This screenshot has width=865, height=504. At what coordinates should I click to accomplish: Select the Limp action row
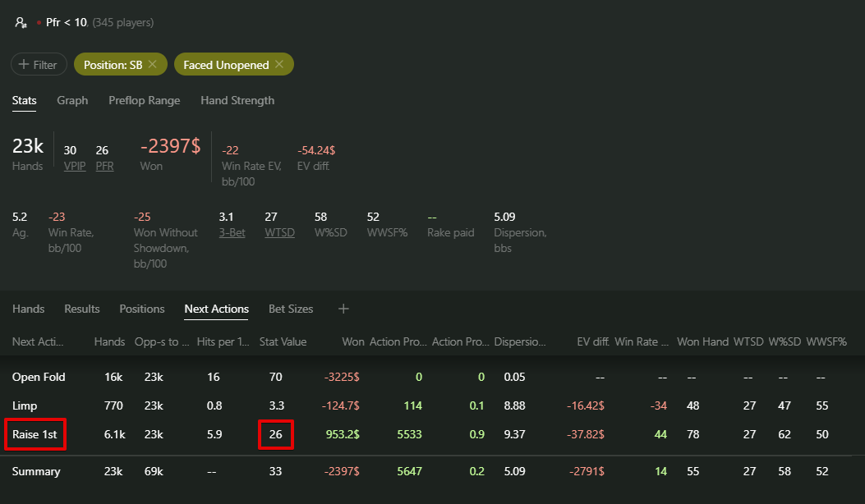[25, 405]
